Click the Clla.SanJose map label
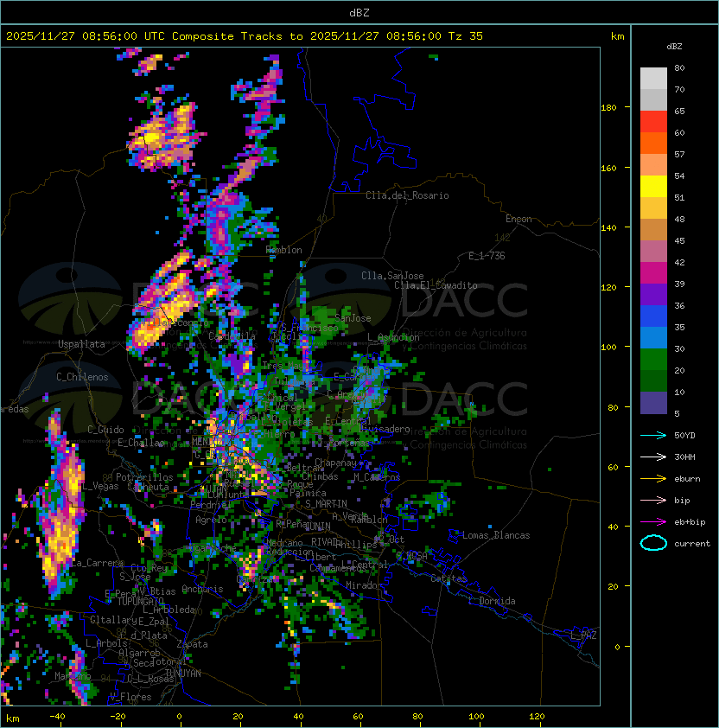This screenshot has height=728, width=719. (x=392, y=276)
